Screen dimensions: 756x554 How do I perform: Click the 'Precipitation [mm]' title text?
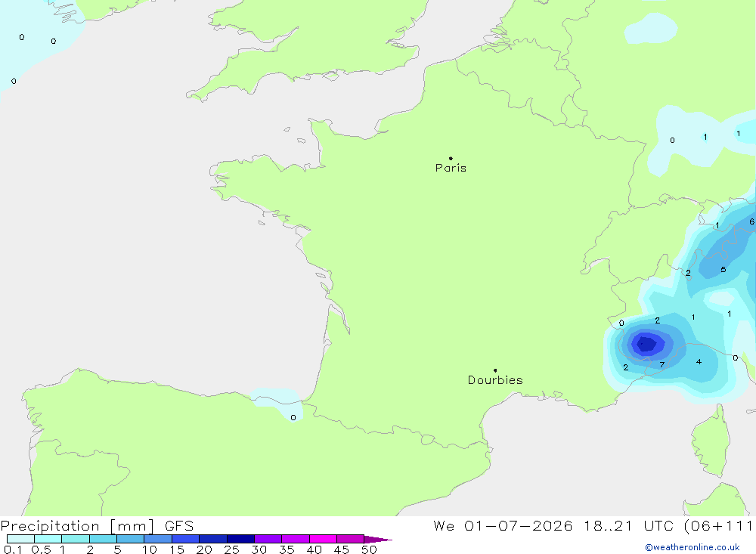pyautogui.click(x=78, y=526)
